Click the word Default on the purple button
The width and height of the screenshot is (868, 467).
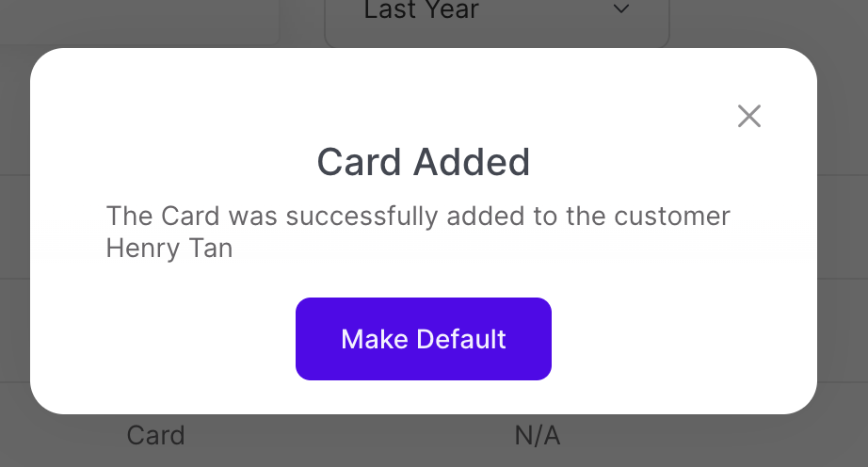457,339
